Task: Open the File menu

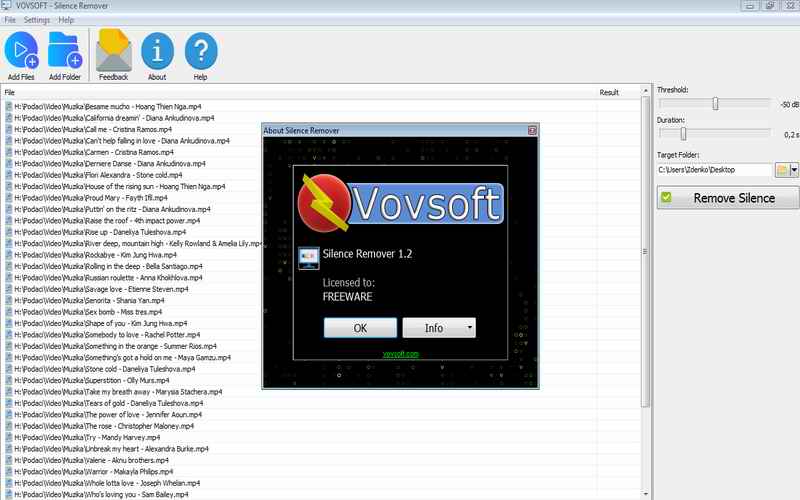Action: [10, 20]
